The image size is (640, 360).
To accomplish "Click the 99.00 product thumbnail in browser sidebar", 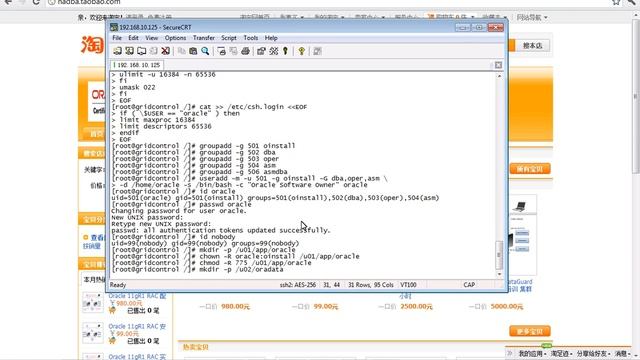I will pos(93,333).
